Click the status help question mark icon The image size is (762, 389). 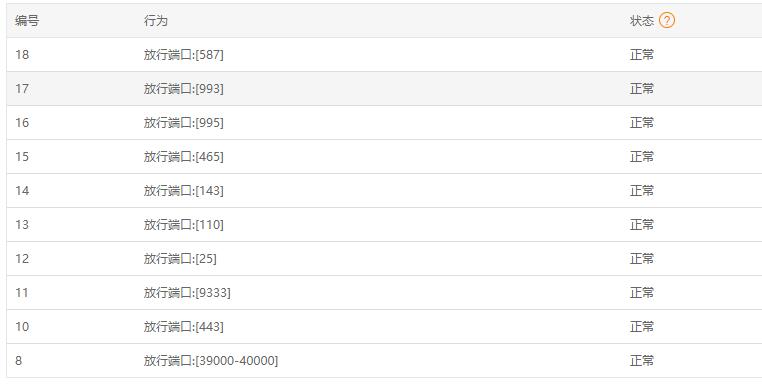[x=667, y=20]
